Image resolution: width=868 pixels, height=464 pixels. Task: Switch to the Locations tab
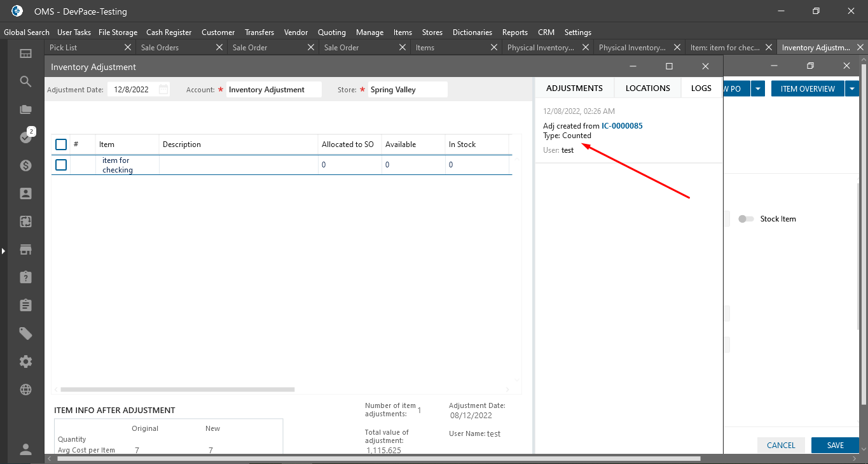coord(647,88)
